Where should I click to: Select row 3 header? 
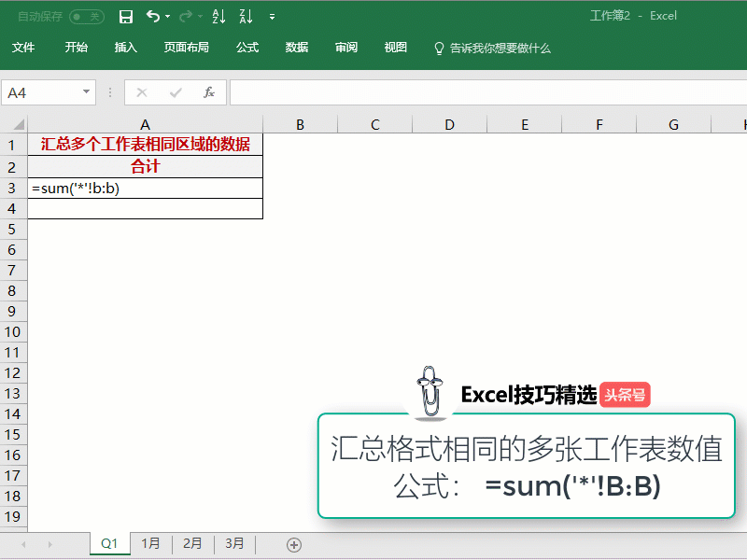click(12, 189)
